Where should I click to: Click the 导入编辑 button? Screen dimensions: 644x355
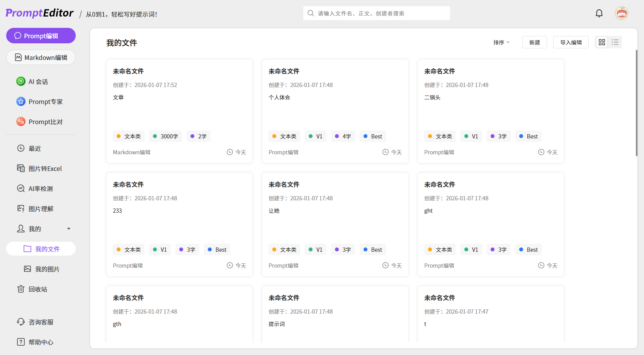[x=571, y=43]
